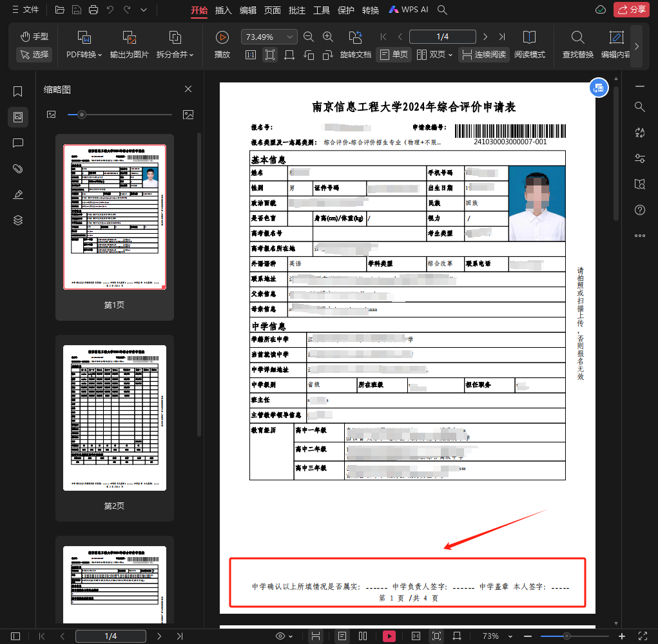
Task: Go to last page in toolbar
Action: tap(502, 37)
